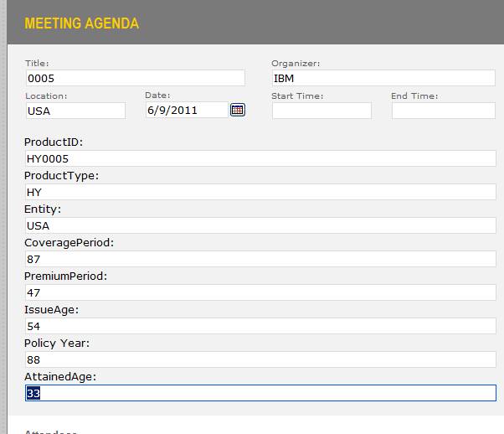Open the date picker calendar icon
The height and width of the screenshot is (434, 504).
(x=237, y=110)
